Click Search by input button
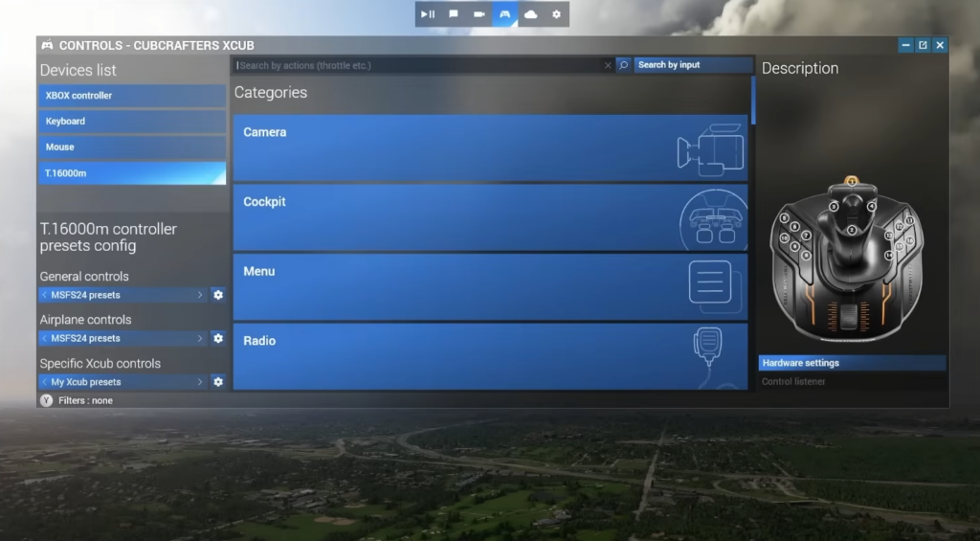 [693, 65]
